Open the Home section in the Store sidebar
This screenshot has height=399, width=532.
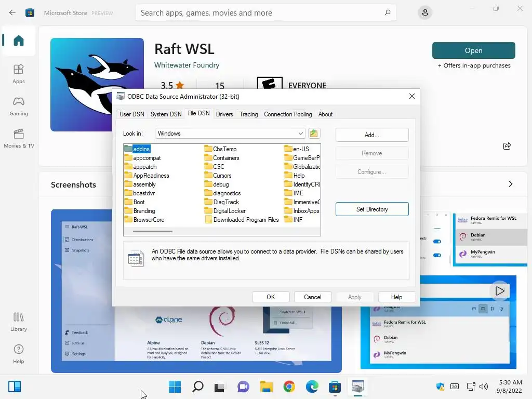pyautogui.click(x=19, y=41)
